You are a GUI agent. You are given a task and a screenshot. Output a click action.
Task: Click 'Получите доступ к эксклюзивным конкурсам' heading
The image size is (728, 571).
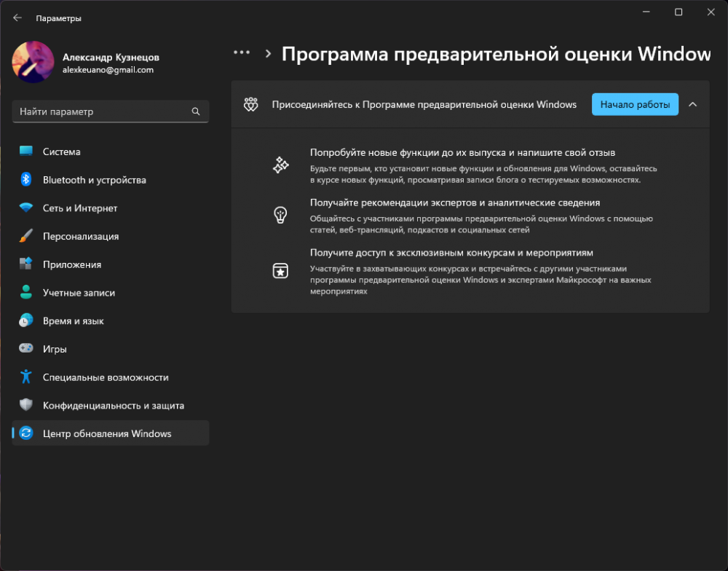tap(451, 253)
